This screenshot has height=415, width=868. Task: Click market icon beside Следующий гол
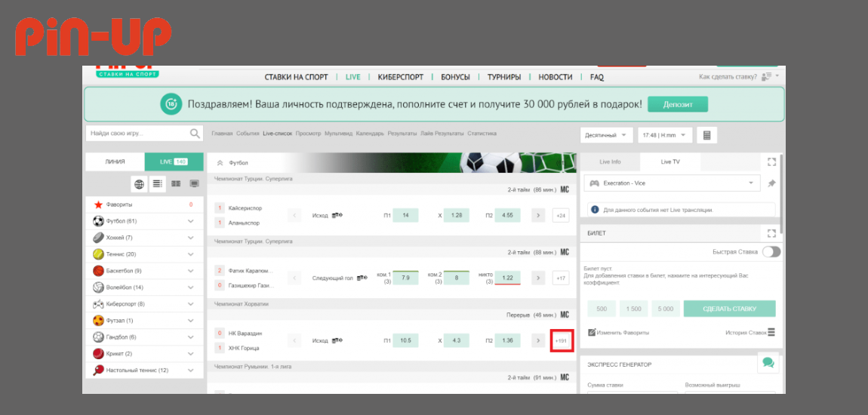[362, 278]
